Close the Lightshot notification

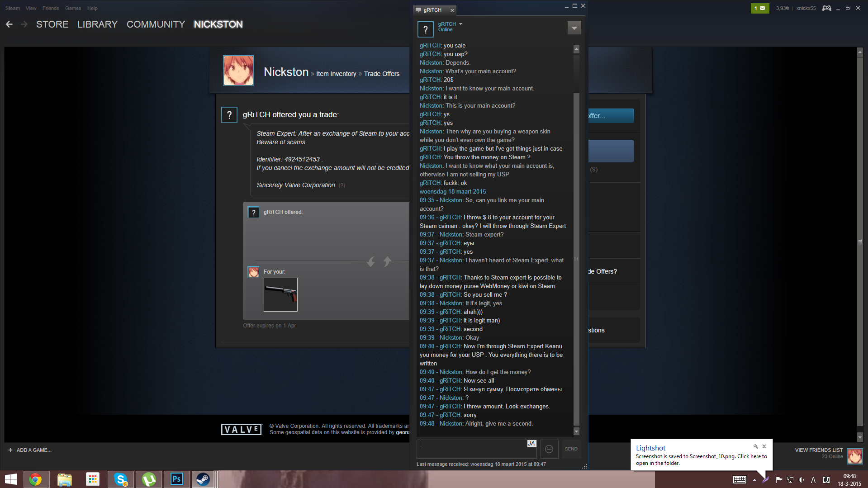[x=764, y=446]
